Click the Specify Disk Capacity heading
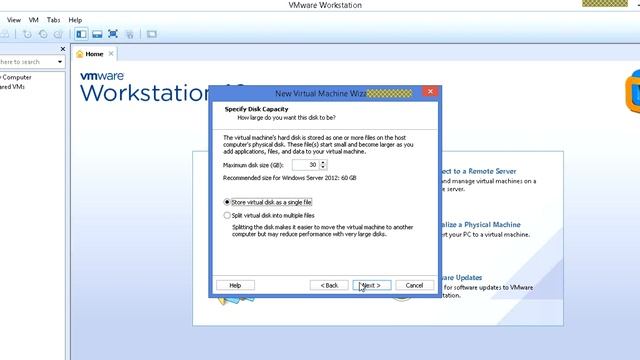Image resolution: width=640 pixels, height=360 pixels. (x=256, y=109)
